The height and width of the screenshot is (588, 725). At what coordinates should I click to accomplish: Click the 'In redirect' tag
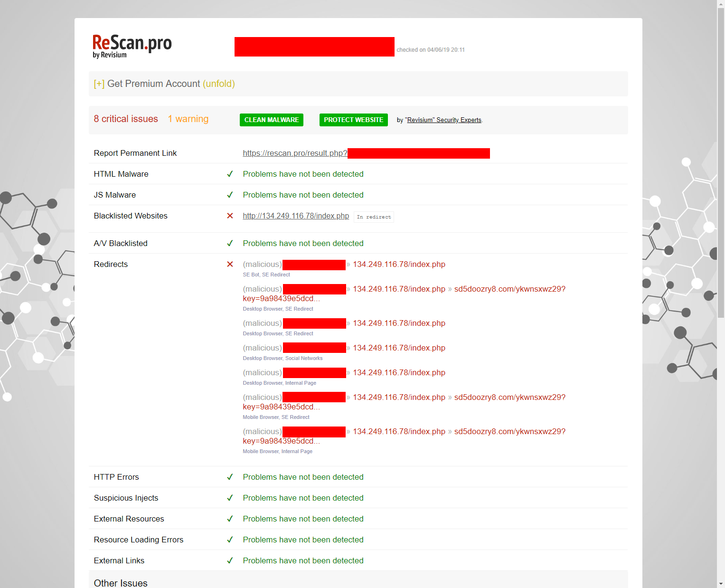pos(374,217)
